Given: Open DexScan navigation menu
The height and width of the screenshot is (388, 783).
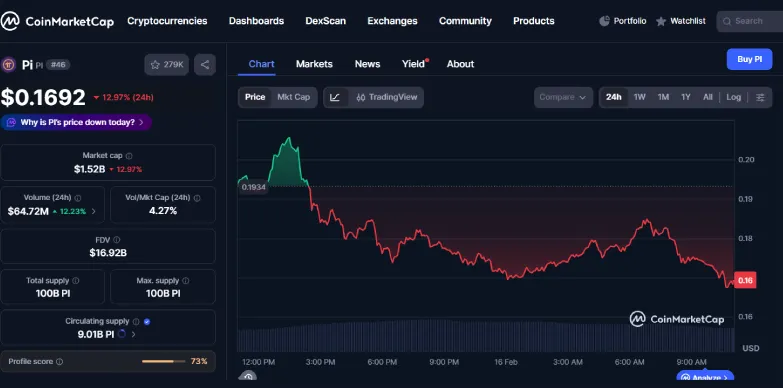Looking at the screenshot, I should pyautogui.click(x=326, y=21).
